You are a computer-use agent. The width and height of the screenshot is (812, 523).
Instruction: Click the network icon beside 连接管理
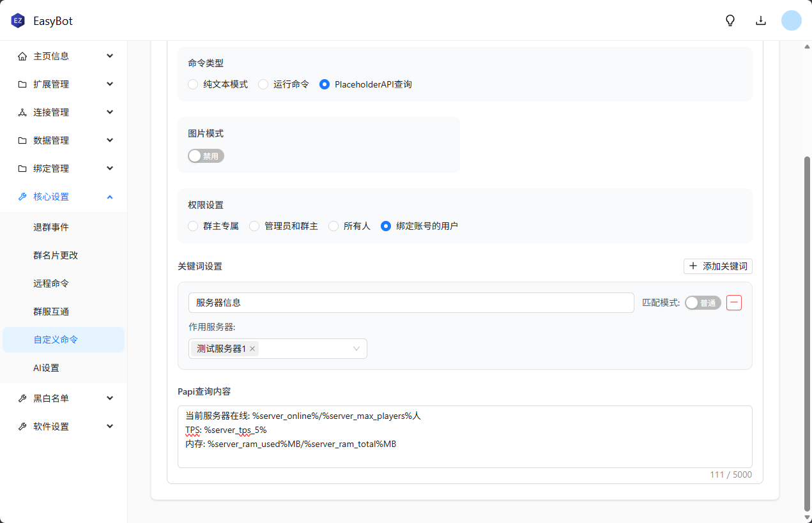pyautogui.click(x=22, y=112)
